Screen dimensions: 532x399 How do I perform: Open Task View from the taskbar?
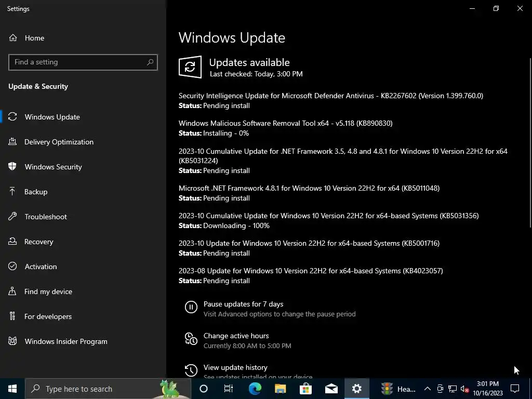coord(229,389)
